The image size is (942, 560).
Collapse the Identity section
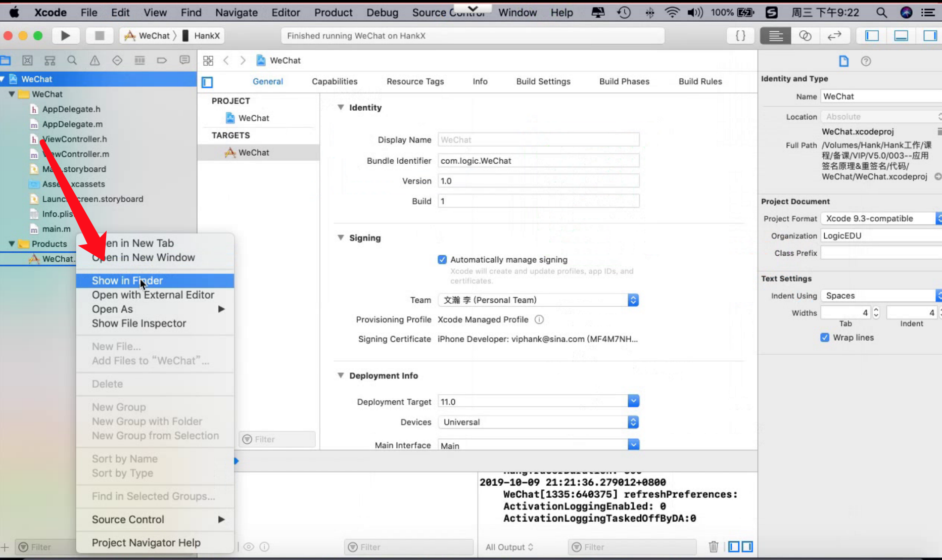[341, 107]
